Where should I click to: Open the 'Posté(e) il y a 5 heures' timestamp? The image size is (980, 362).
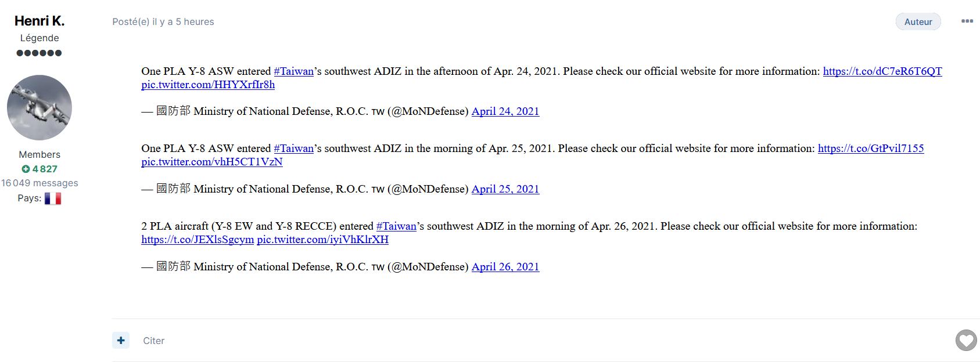pos(163,22)
